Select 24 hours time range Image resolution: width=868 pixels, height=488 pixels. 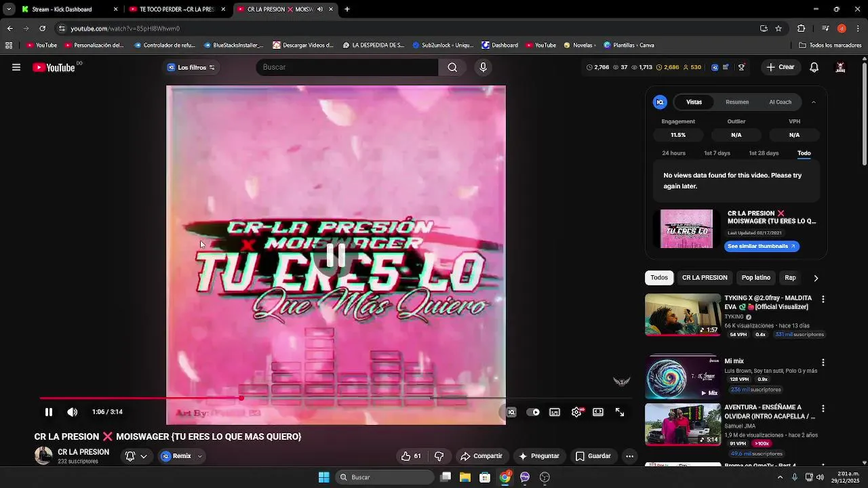673,153
